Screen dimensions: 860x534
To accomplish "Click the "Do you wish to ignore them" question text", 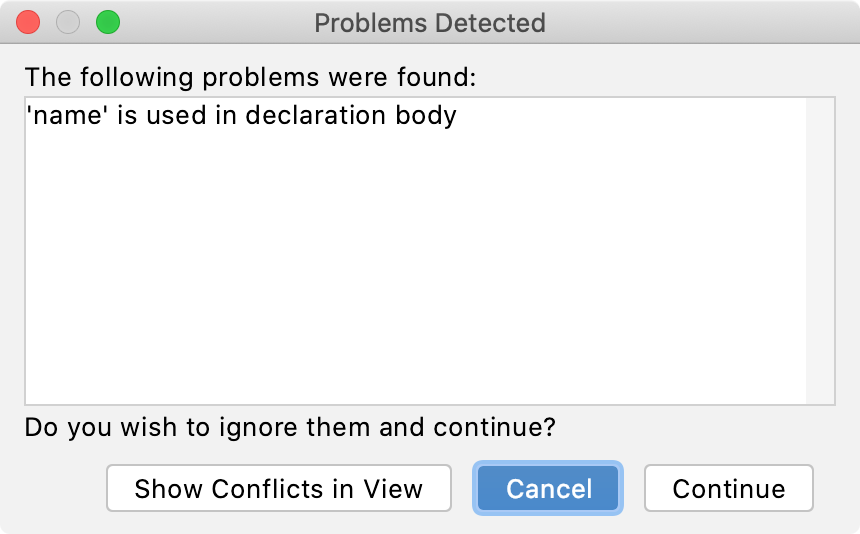I will [x=290, y=428].
